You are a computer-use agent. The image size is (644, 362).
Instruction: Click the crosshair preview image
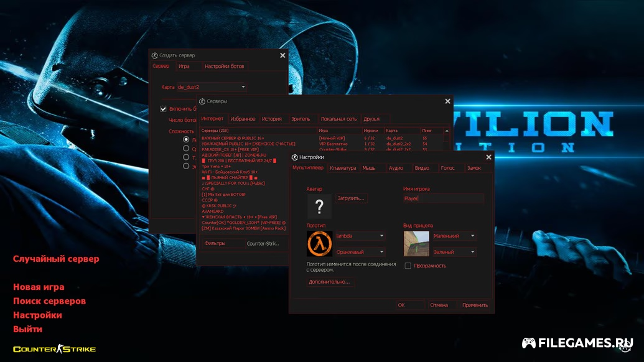point(416,243)
